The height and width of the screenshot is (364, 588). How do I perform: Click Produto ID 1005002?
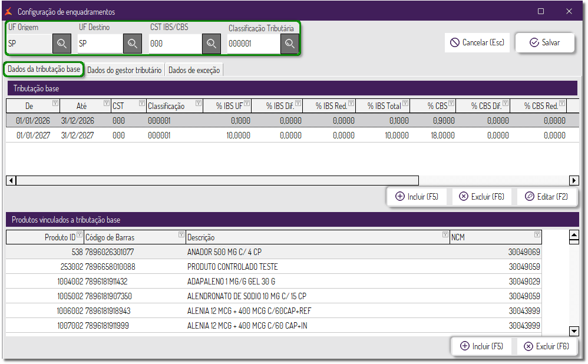[70, 296]
